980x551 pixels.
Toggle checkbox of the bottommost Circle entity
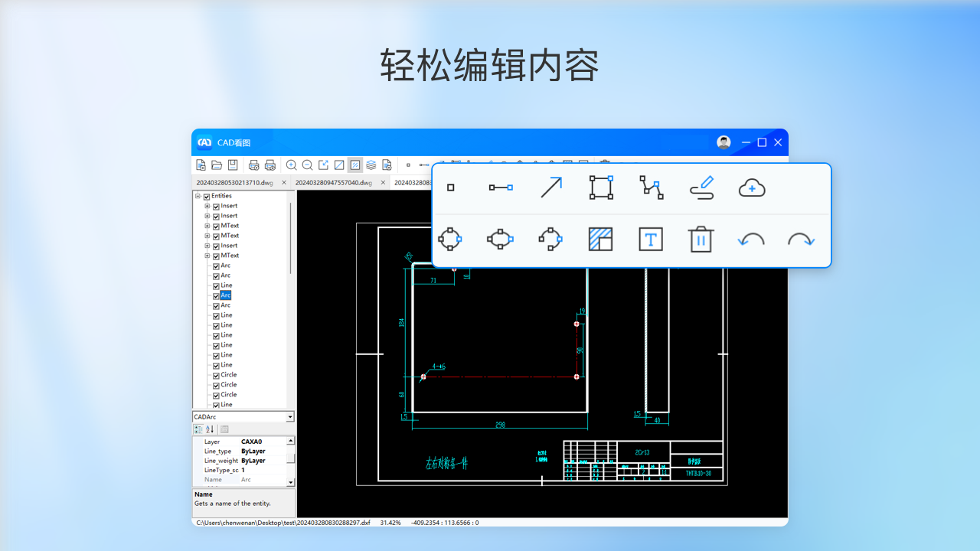[x=216, y=395]
